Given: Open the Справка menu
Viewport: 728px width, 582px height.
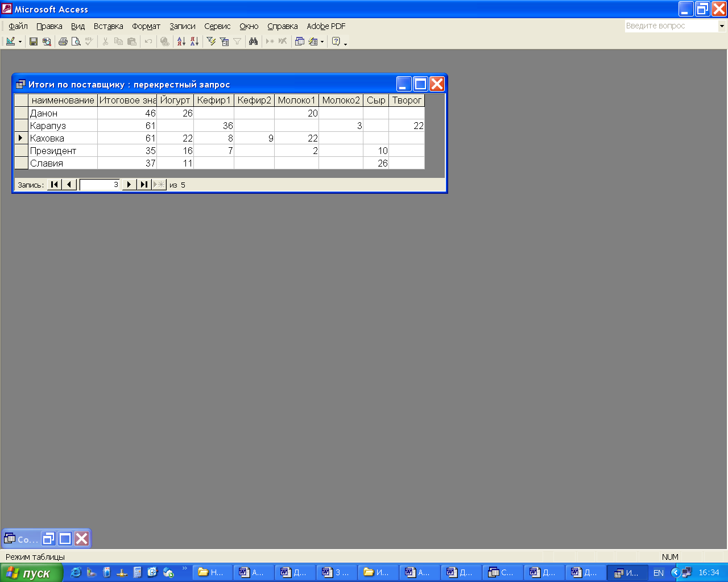Looking at the screenshot, I should 283,26.
